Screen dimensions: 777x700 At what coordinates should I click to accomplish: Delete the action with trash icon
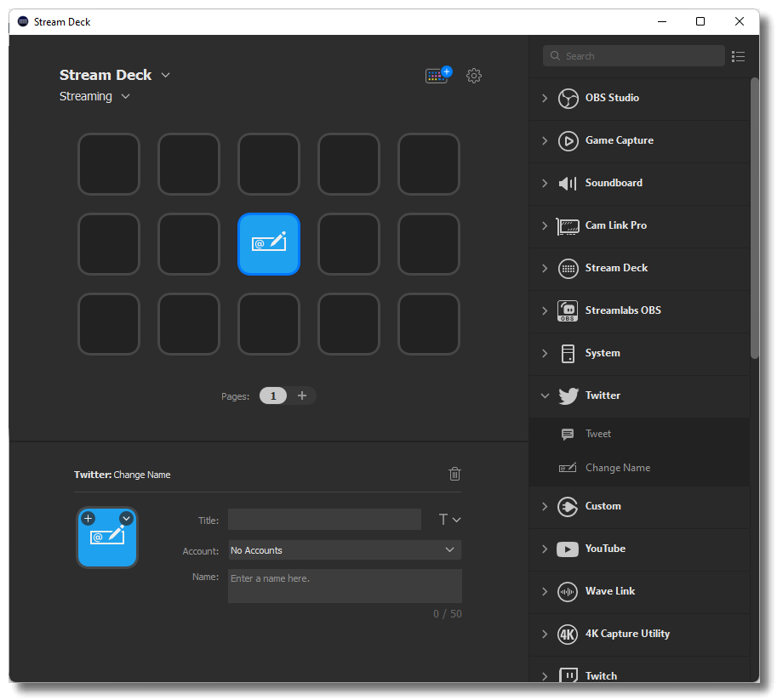[x=454, y=474]
